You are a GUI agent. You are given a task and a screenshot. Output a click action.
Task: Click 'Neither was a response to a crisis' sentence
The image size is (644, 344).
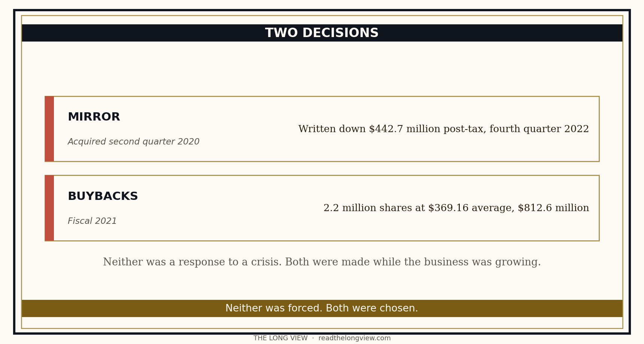[x=322, y=262]
